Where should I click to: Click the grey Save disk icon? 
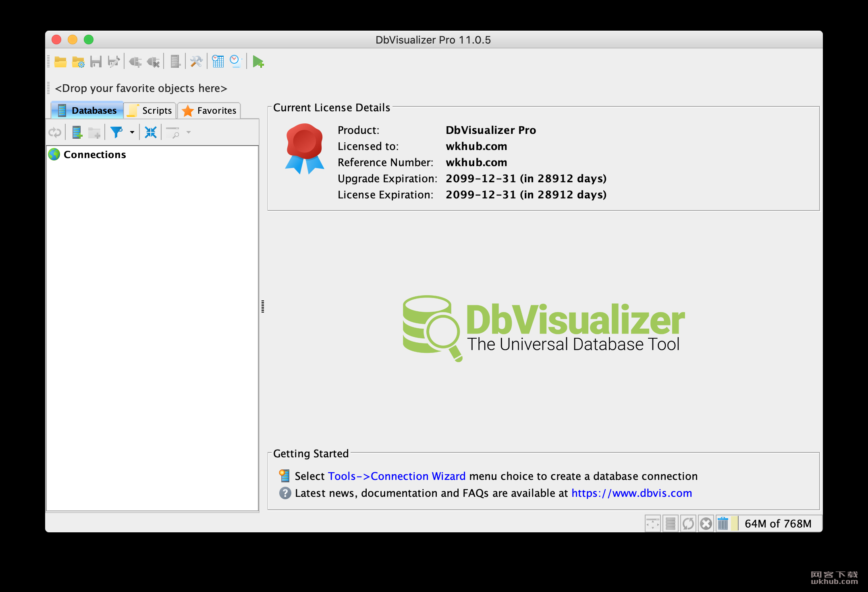click(x=96, y=62)
